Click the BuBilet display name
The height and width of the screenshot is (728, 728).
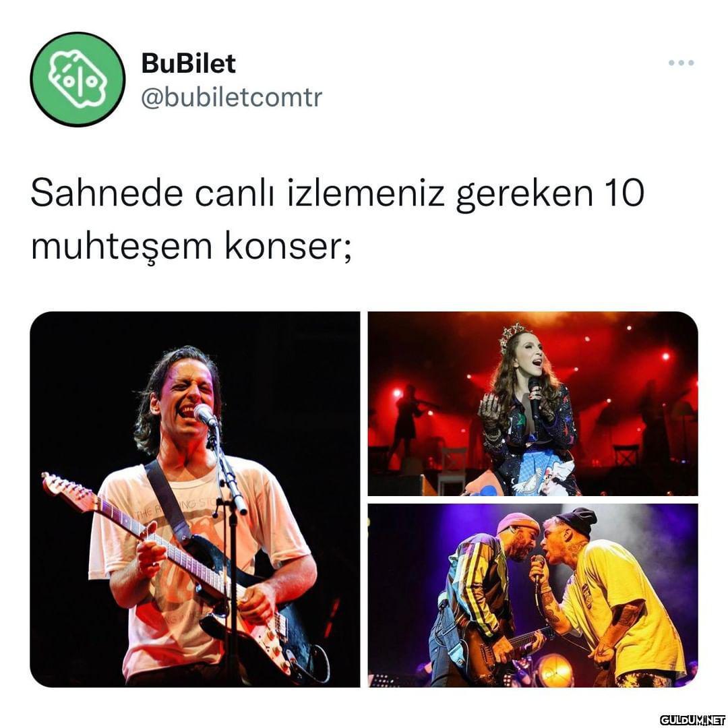coord(188,63)
